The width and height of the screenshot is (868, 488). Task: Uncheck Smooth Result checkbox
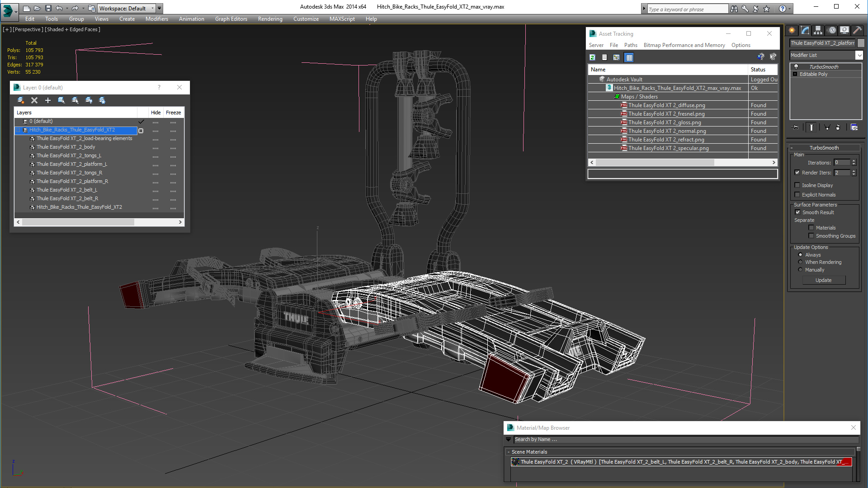pos(797,212)
